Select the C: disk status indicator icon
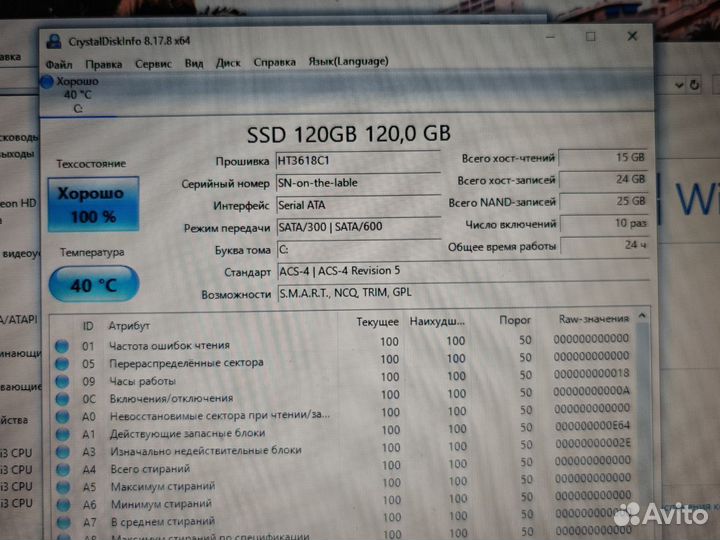This screenshot has height=540, width=720. click(47, 82)
